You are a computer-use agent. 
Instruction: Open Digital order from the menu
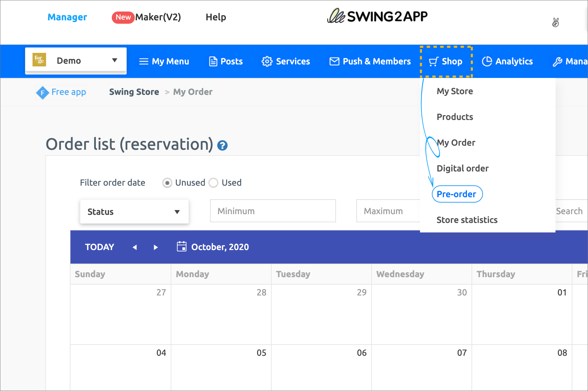click(x=462, y=168)
